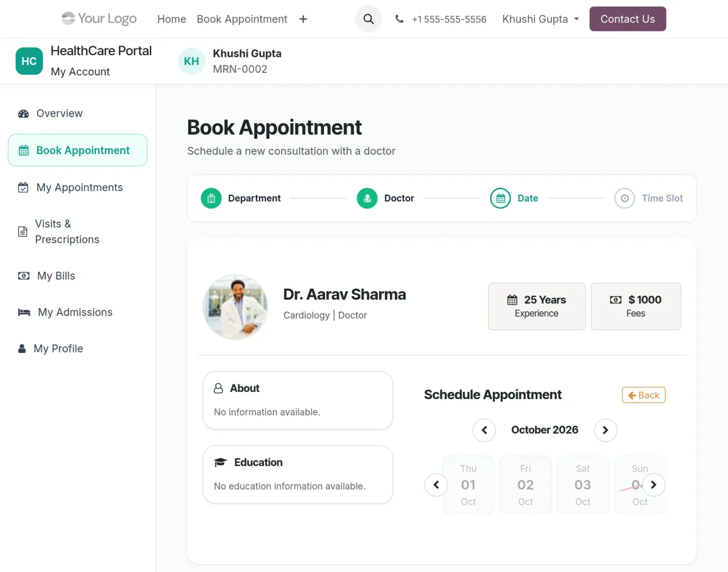Click the Cardiology | Doctor subtitle
This screenshot has width=728, height=572.
click(x=325, y=315)
